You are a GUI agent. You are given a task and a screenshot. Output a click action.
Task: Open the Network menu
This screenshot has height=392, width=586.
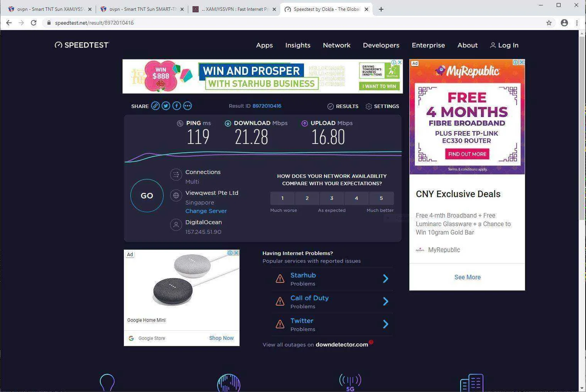pos(337,45)
